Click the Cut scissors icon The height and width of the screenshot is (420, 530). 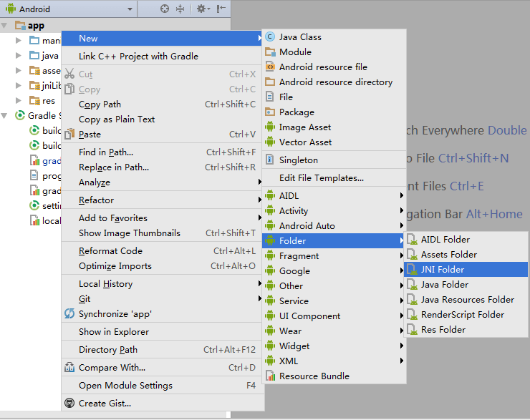69,74
